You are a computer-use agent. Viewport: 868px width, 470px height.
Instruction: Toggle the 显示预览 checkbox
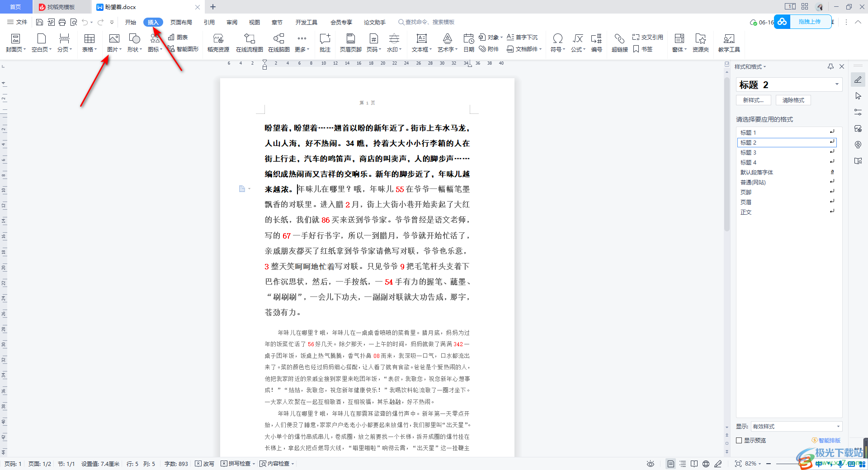pos(739,440)
